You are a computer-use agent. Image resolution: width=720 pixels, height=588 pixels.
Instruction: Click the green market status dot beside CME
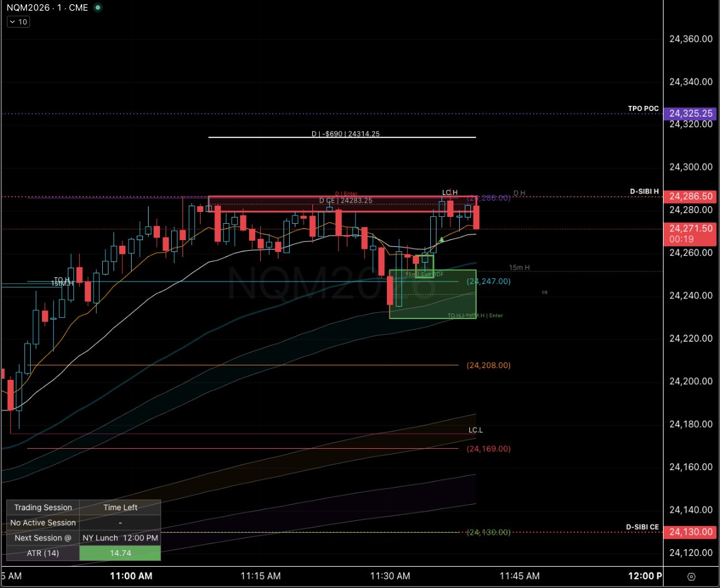click(97, 8)
